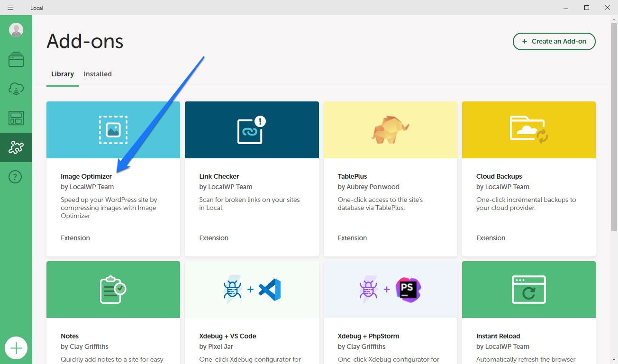
Task: Add a new site with plus button
Action: (16, 348)
